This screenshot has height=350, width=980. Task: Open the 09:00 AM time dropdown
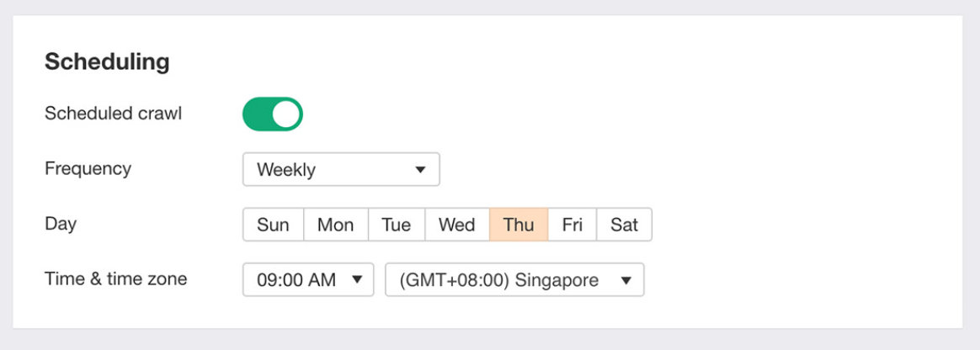coord(307,280)
